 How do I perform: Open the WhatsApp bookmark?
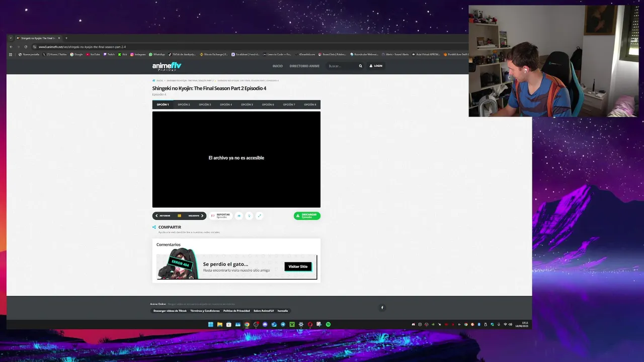pyautogui.click(x=157, y=54)
